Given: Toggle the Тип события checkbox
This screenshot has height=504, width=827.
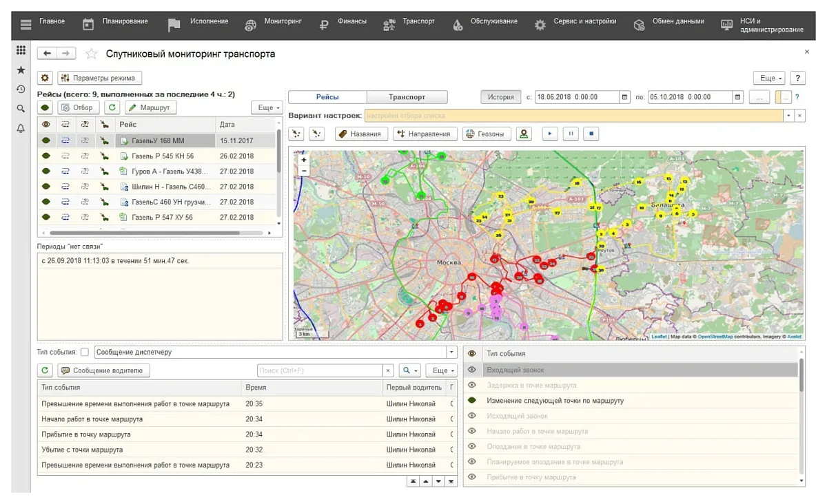Looking at the screenshot, I should pyautogui.click(x=85, y=352).
